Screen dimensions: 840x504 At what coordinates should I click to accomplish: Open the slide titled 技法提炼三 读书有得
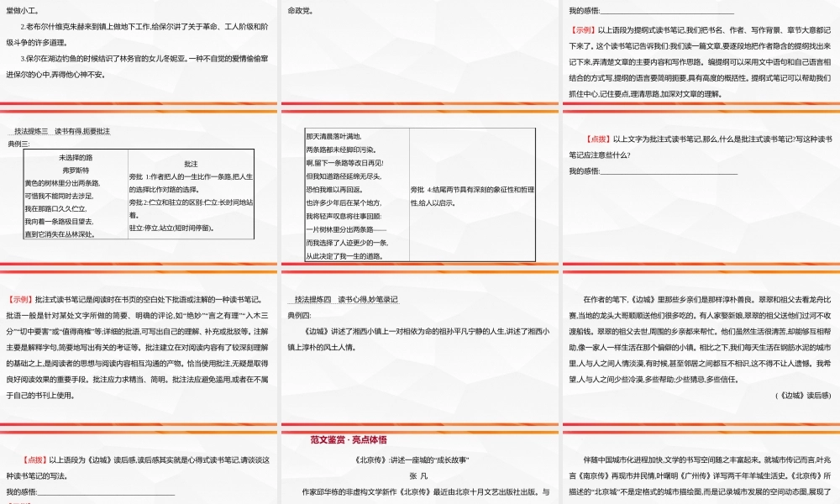(x=139, y=187)
